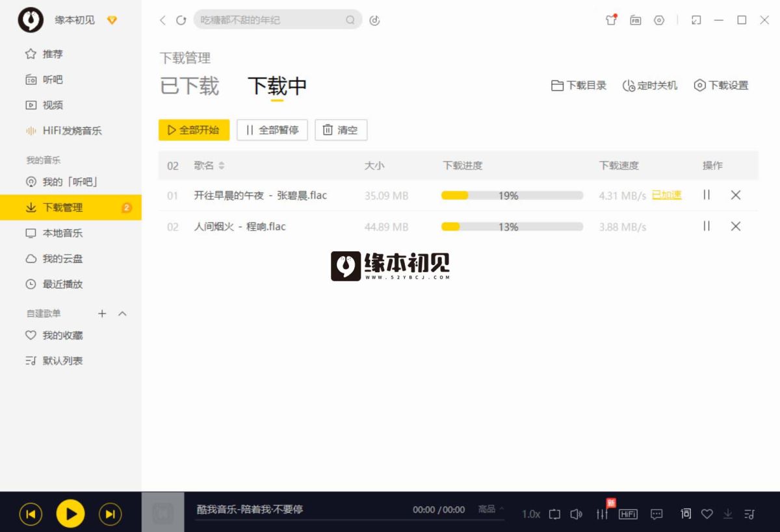Toggle the loop play mode icon

tap(554, 514)
